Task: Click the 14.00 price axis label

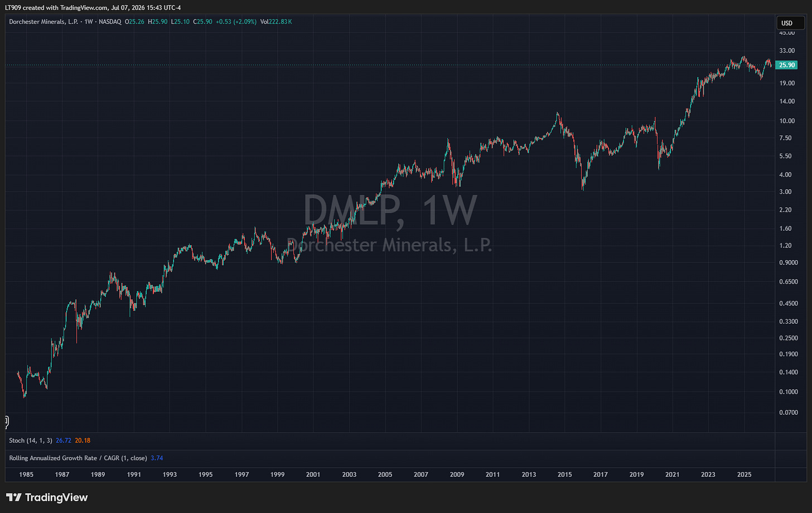Action: click(x=787, y=102)
